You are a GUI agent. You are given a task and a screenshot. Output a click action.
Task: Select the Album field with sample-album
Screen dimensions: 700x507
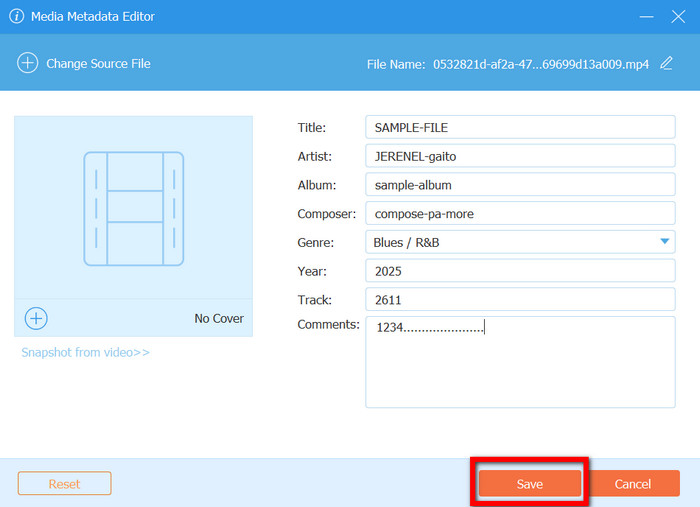[520, 185]
